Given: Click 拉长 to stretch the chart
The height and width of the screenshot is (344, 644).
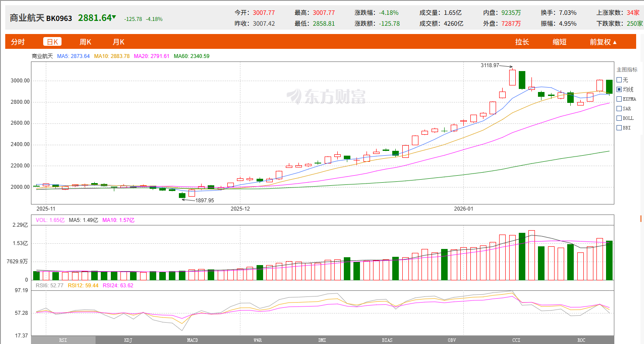Looking at the screenshot, I should tap(522, 42).
